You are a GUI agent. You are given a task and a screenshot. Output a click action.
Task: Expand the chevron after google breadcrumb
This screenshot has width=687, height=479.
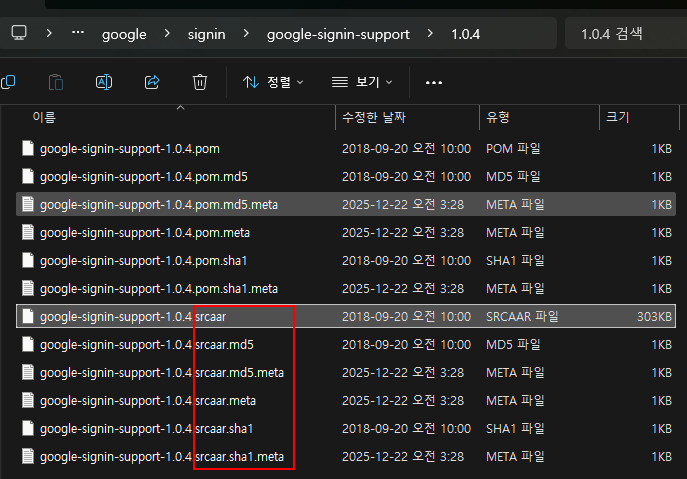coord(167,33)
